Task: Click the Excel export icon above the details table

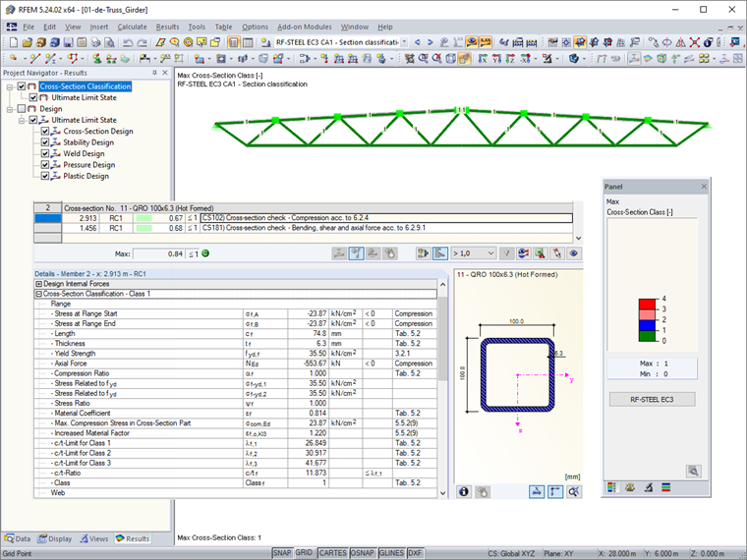Action: tap(541, 253)
